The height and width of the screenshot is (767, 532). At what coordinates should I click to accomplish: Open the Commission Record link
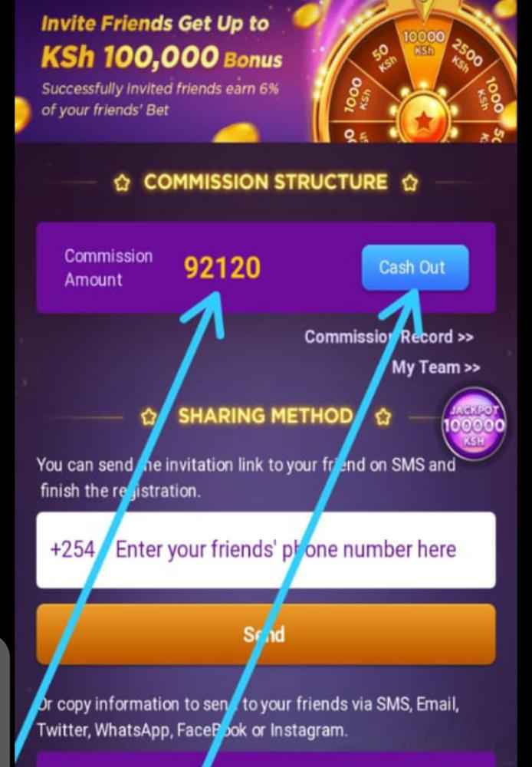tap(389, 337)
